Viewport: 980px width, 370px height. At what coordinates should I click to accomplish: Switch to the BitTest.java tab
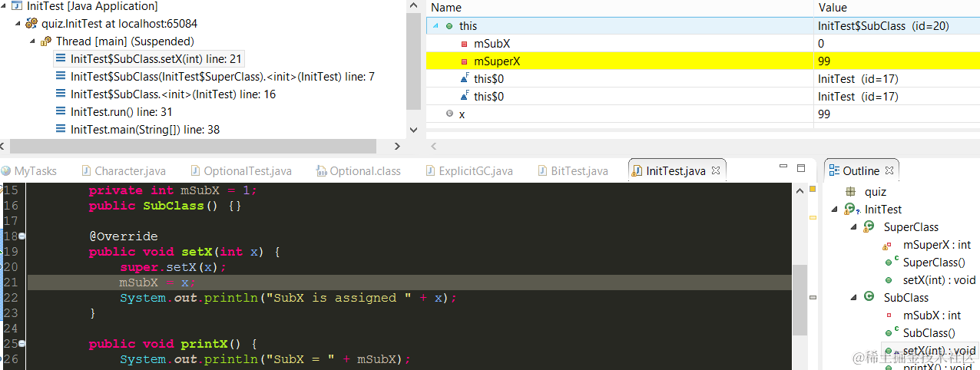[x=572, y=171]
